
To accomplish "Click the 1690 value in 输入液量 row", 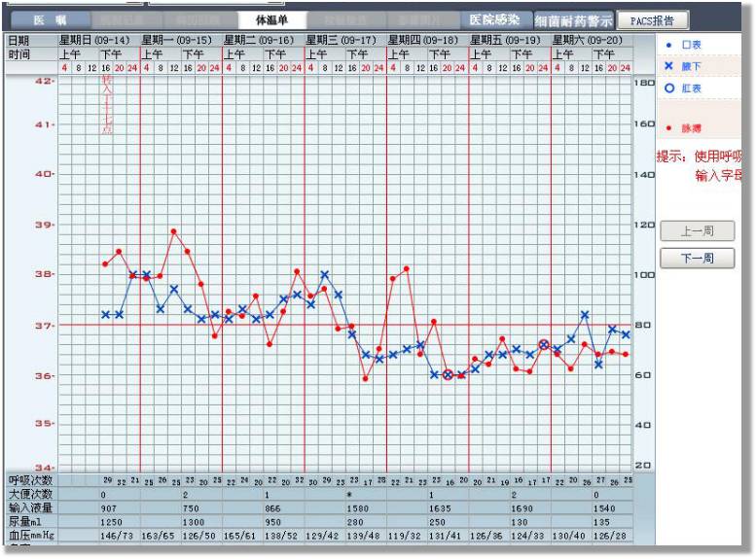I will tap(522, 508).
